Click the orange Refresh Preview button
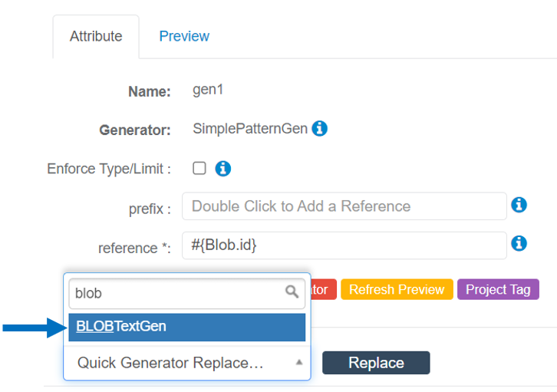The width and height of the screenshot is (557, 392). [397, 289]
